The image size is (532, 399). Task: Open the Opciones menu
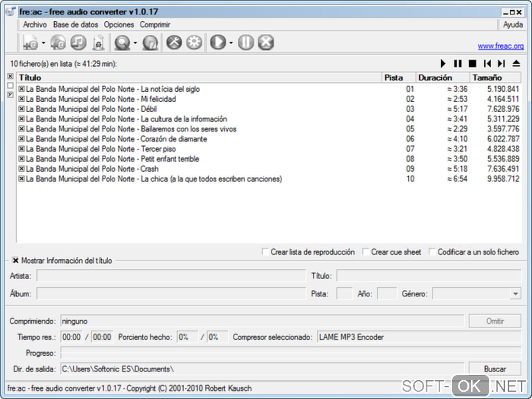pos(119,25)
